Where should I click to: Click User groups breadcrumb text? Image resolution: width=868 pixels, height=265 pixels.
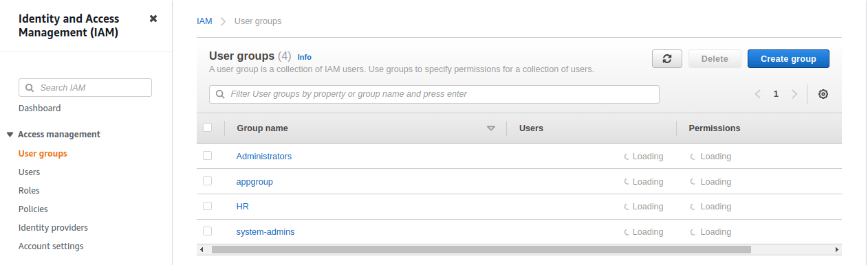[x=258, y=21]
